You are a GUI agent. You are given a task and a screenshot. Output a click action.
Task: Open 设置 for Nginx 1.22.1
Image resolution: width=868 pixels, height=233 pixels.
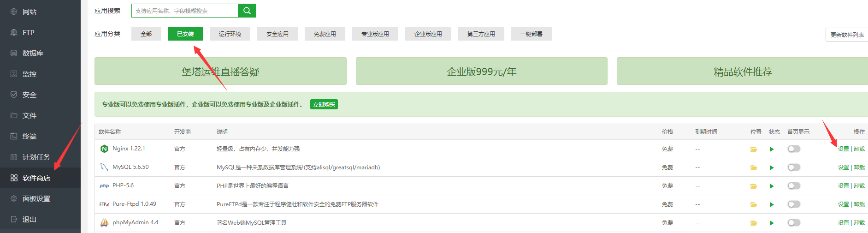843,149
